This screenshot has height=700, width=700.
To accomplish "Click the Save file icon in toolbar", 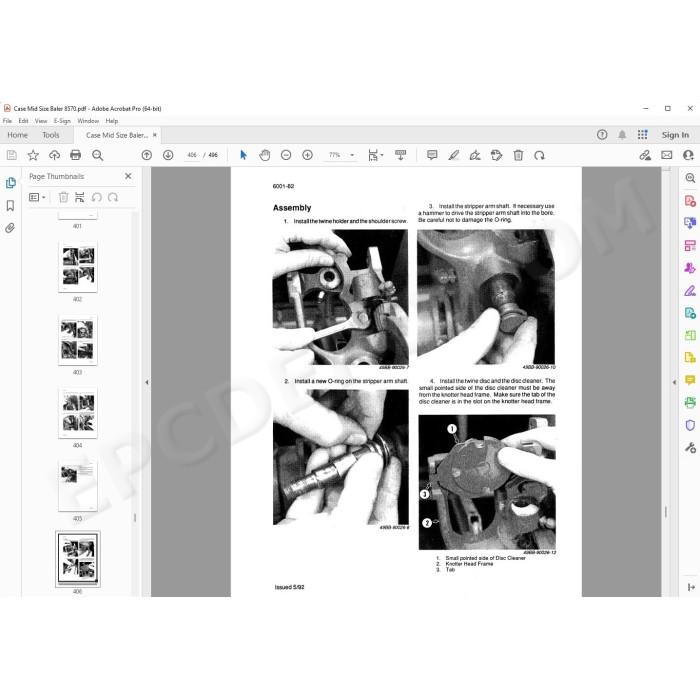I will pyautogui.click(x=12, y=155).
